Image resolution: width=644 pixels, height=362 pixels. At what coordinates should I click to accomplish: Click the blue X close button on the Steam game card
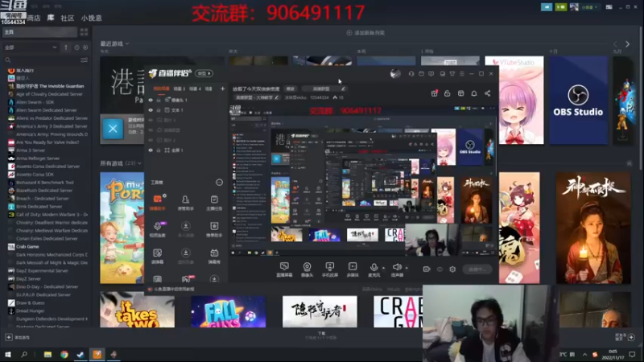(x=113, y=129)
